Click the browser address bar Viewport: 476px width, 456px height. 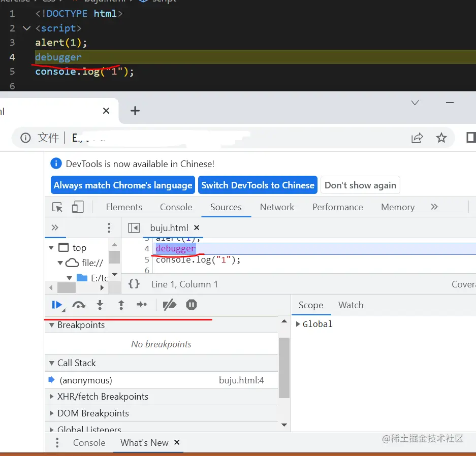234,138
